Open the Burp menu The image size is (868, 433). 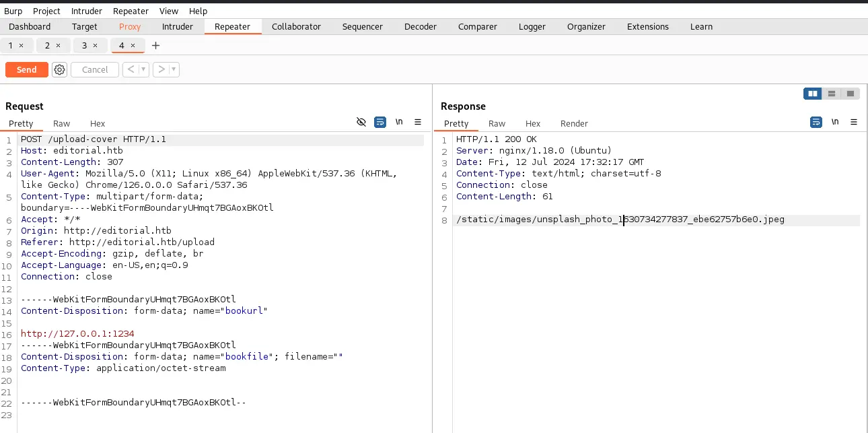13,11
